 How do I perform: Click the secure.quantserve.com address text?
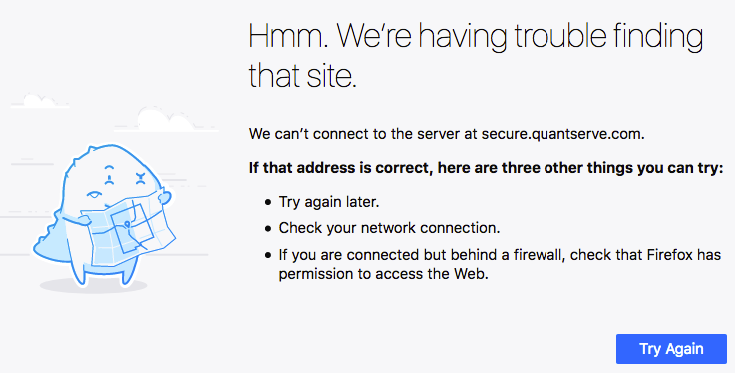click(563, 134)
